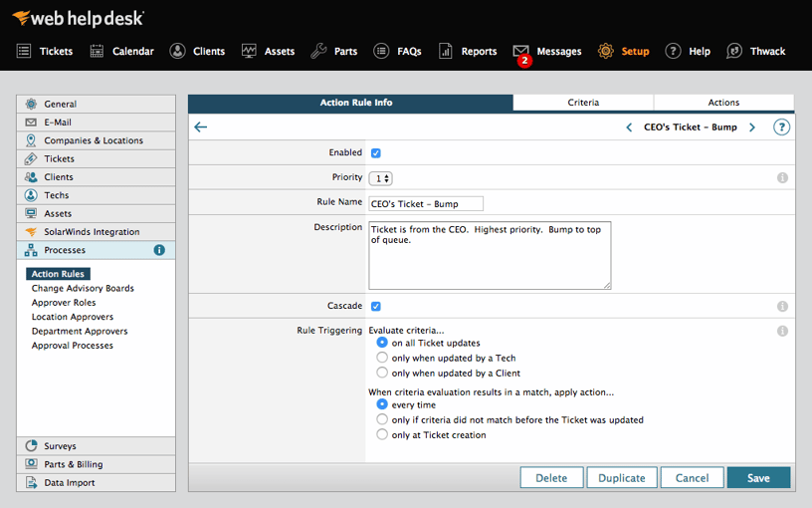Select 'only if criteria did not match before' option
This screenshot has width=812, height=508.
click(382, 418)
